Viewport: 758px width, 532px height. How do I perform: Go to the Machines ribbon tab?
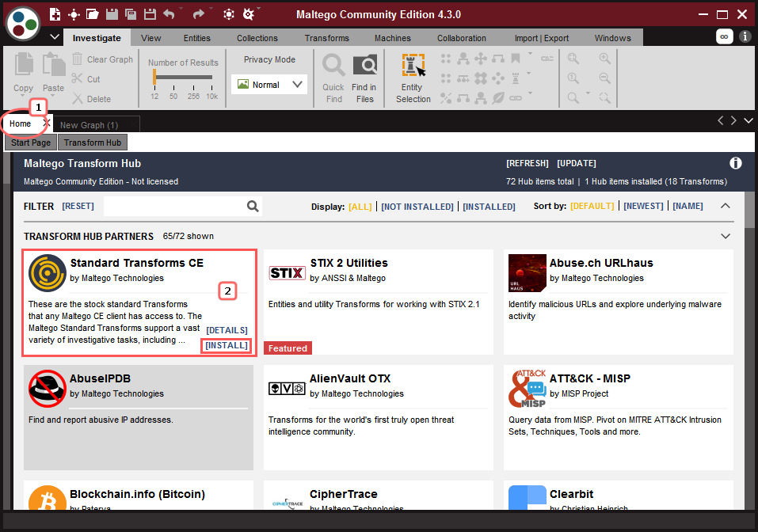coord(393,38)
